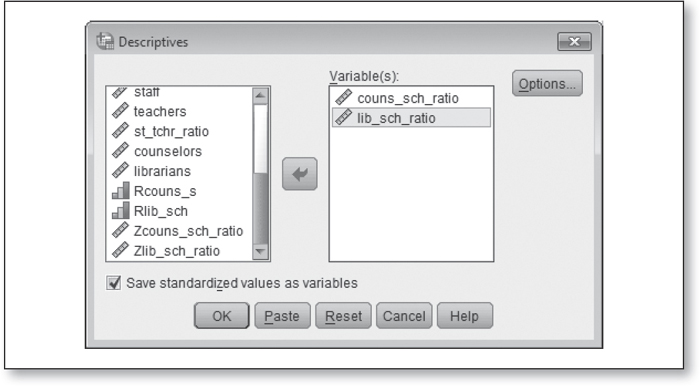Toggle Save standardized values as variables
The image size is (700, 386).
tap(113, 283)
